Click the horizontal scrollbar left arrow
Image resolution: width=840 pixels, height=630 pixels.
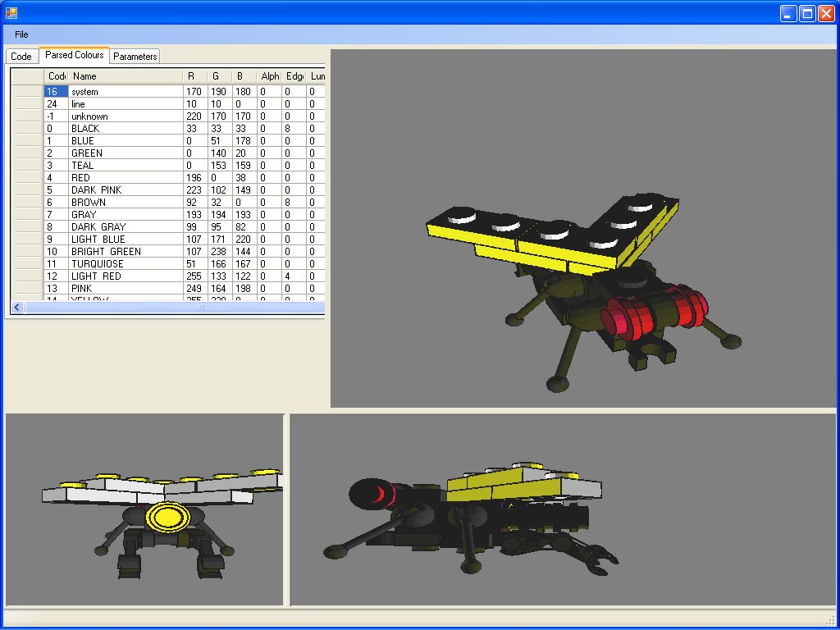(x=17, y=308)
